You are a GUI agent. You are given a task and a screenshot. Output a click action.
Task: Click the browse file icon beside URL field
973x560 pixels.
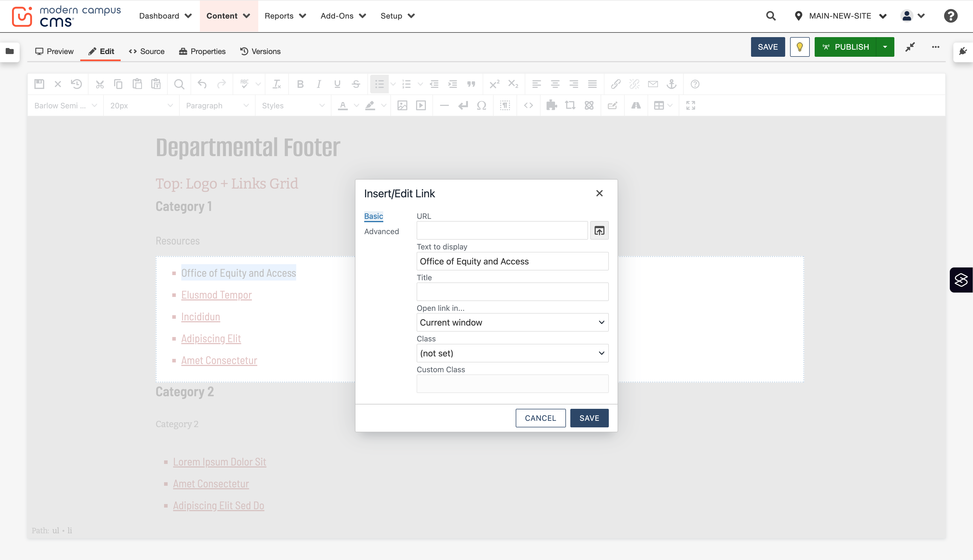coord(599,230)
